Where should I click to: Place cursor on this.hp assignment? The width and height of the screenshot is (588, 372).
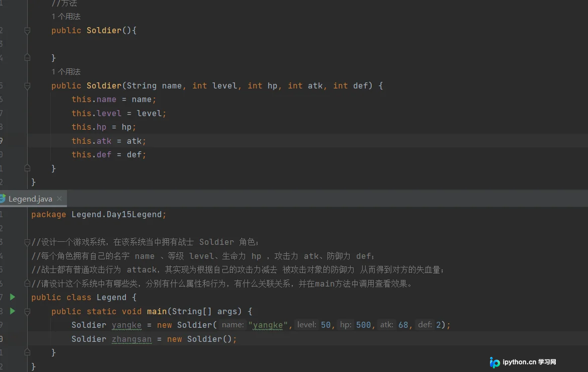point(104,127)
